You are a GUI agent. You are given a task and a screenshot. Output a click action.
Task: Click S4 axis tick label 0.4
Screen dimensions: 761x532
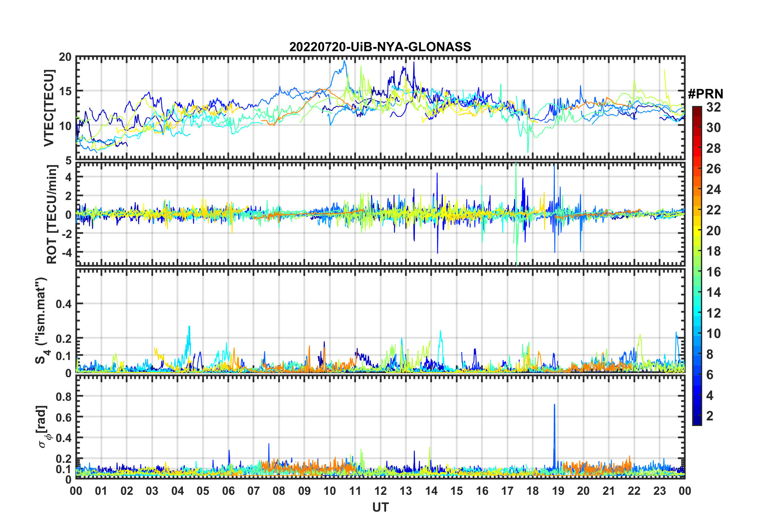[63, 304]
